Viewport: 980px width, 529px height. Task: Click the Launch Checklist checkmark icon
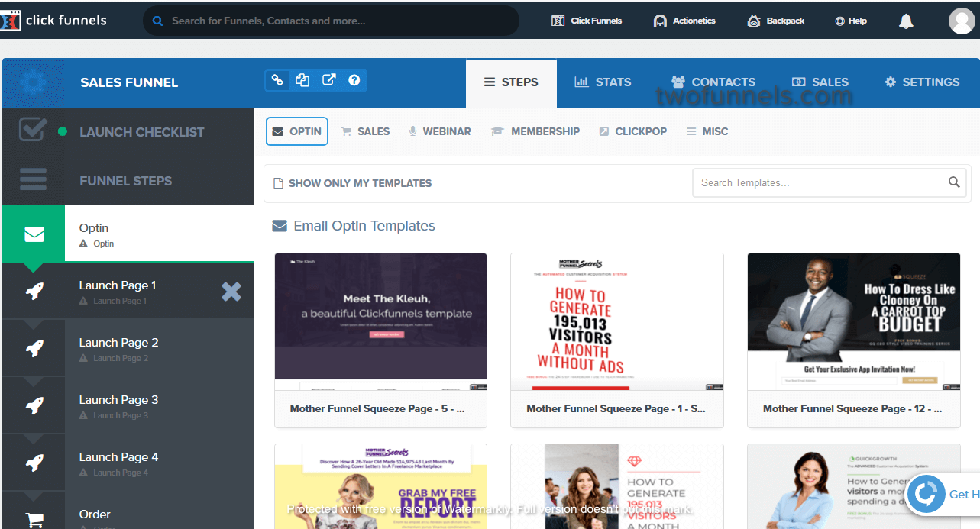coord(33,130)
